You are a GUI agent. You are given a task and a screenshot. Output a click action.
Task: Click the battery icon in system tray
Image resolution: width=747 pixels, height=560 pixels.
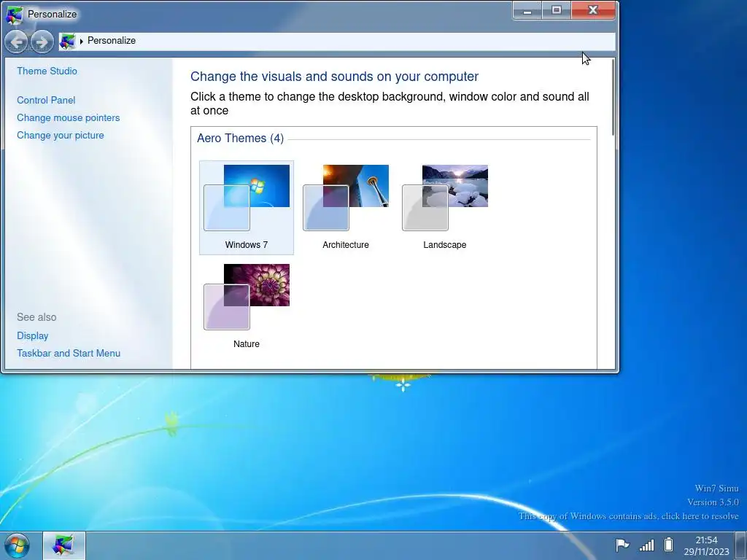coord(668,544)
